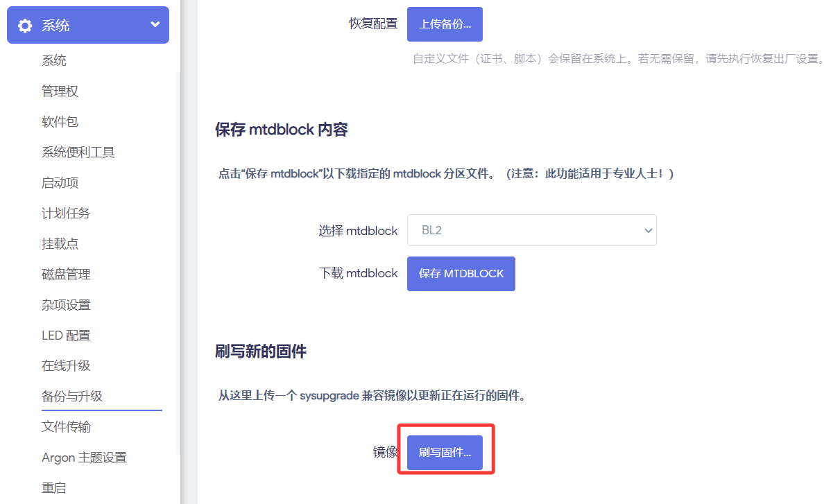
Task: Open 在线升级 page
Action: tap(66, 366)
